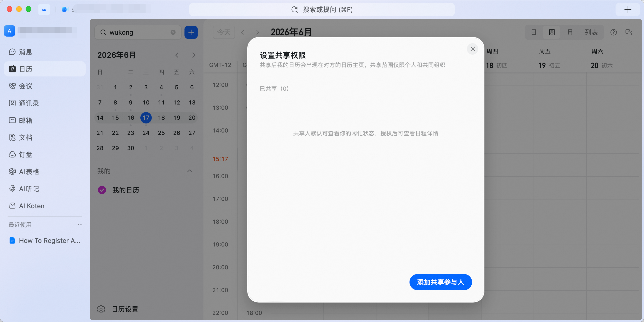
Task: Go to next month in mini calendar
Action: pyautogui.click(x=194, y=55)
